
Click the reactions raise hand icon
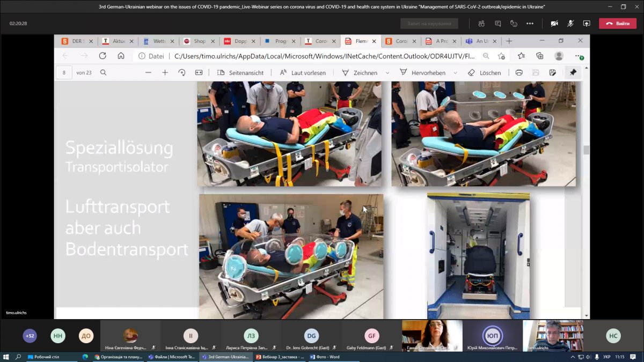[514, 24]
